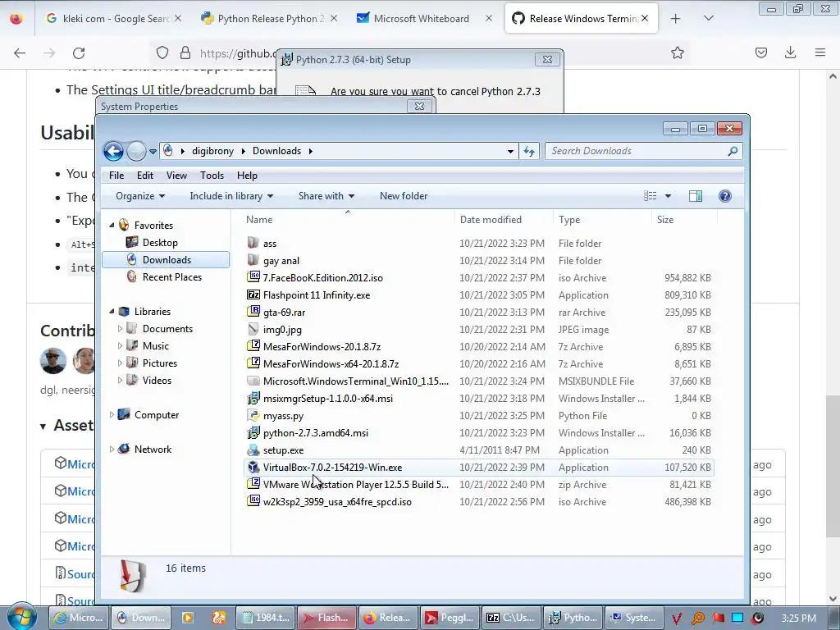Open Firefox list all tabs chevron
Viewport: 840px width, 630px height.
pyautogui.click(x=708, y=18)
